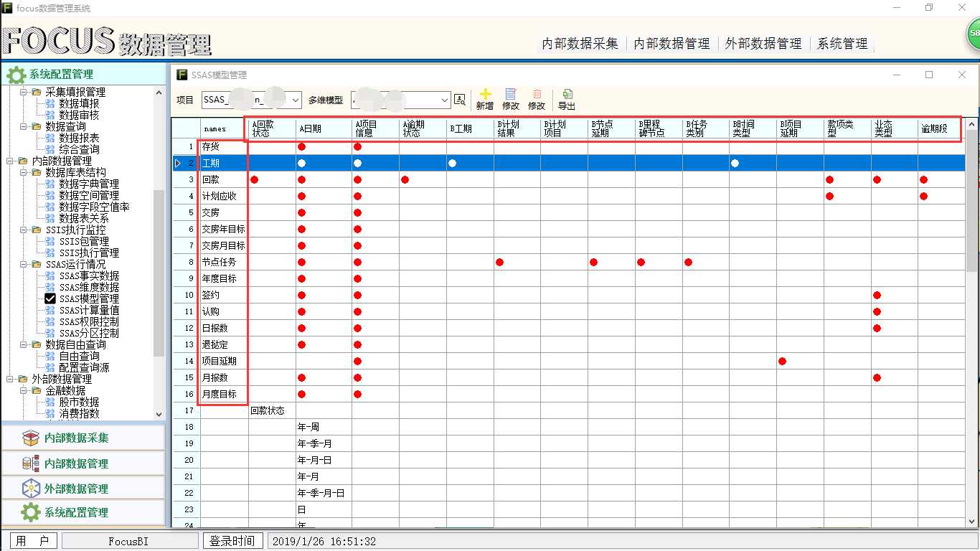The image size is (980, 551).
Task: Collapse the 数据查询 tree folder
Action: (24, 126)
